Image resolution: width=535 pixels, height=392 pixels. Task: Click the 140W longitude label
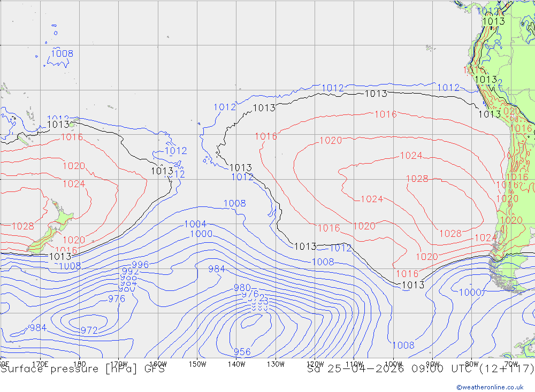pos(237,364)
